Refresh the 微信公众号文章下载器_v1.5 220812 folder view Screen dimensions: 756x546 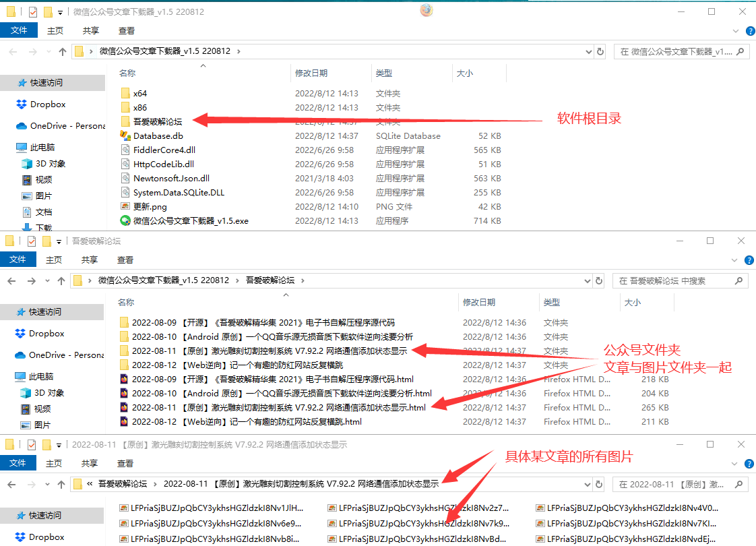click(x=600, y=51)
